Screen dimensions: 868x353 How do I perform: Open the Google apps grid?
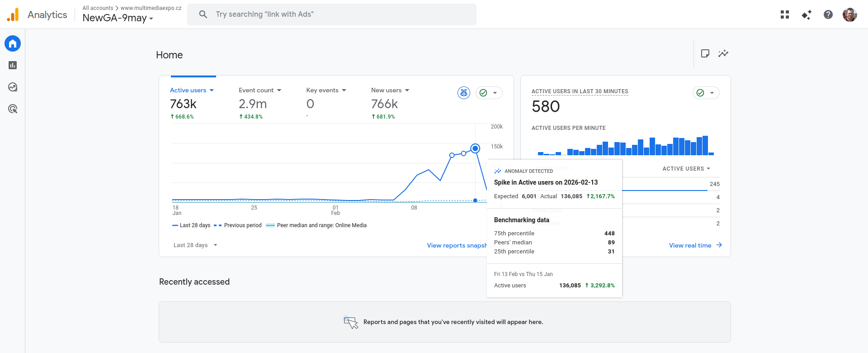[785, 14]
